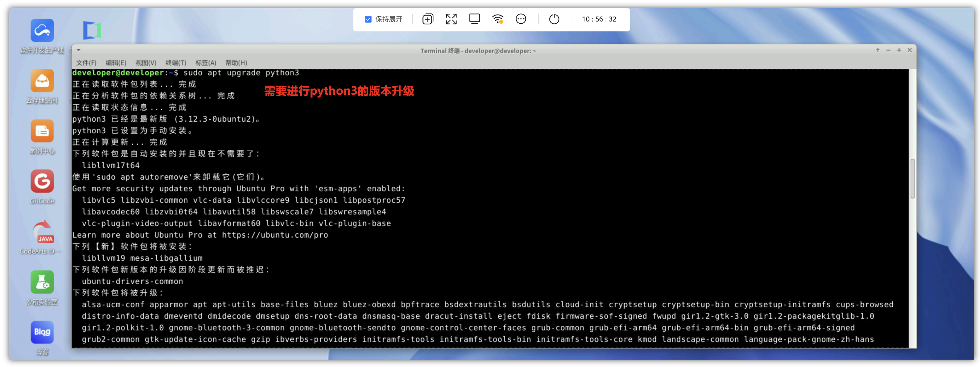The height and width of the screenshot is (367, 980).
Task: Click 'vlc-plugin-video-output' package name
Action: (137, 223)
